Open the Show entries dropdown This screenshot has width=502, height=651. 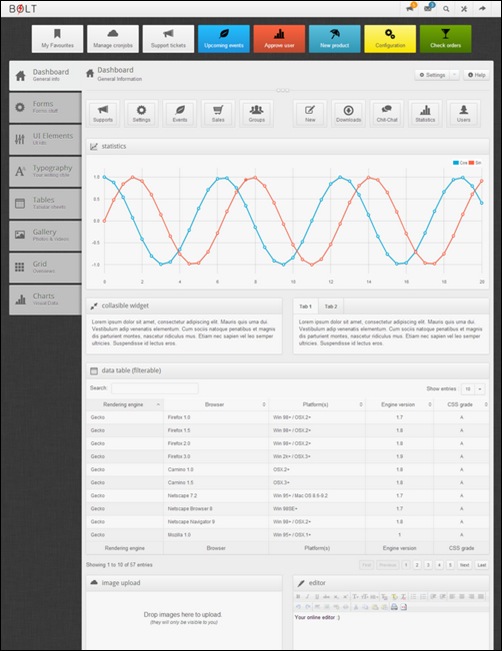473,389
